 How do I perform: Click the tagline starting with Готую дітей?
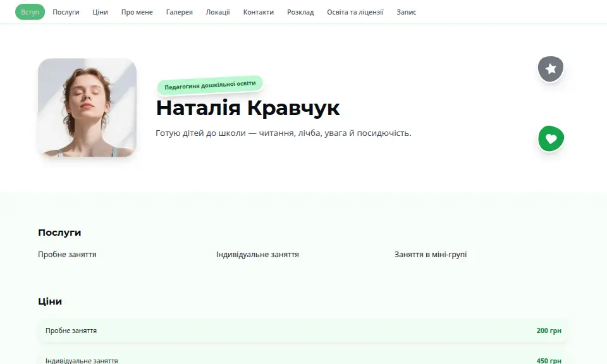tap(283, 133)
